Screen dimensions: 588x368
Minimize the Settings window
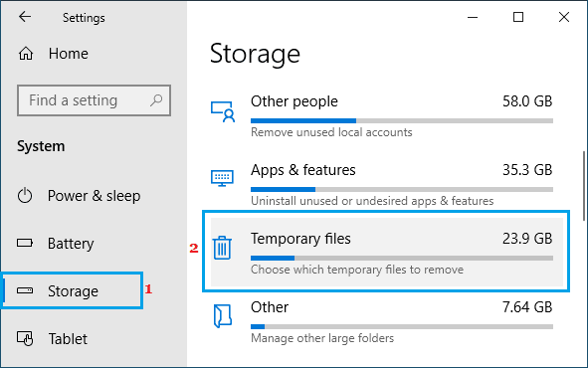[473, 17]
